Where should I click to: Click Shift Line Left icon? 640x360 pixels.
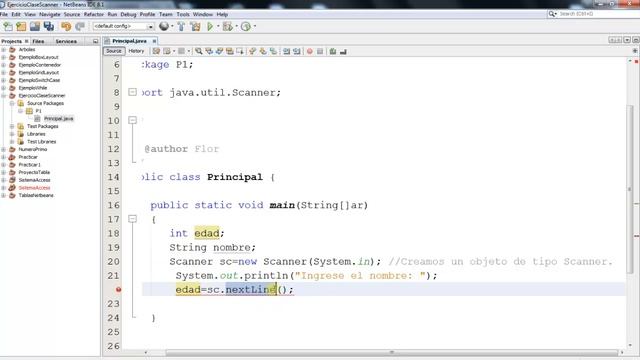pyautogui.click(x=286, y=51)
